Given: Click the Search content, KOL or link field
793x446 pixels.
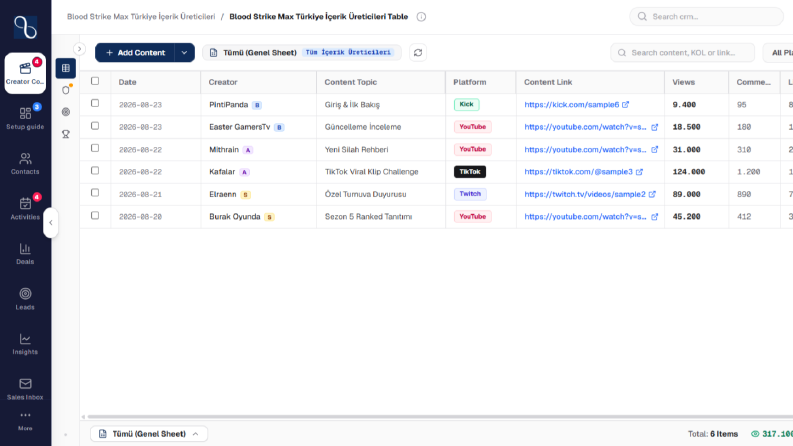Looking at the screenshot, I should tap(683, 53).
